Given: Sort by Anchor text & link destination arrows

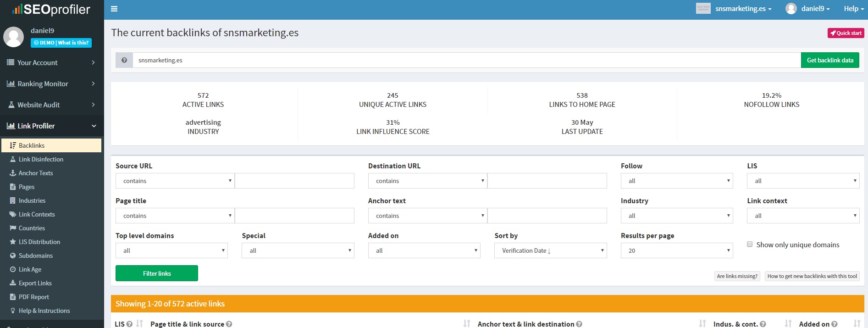Looking at the screenshot, I should coord(702,324).
